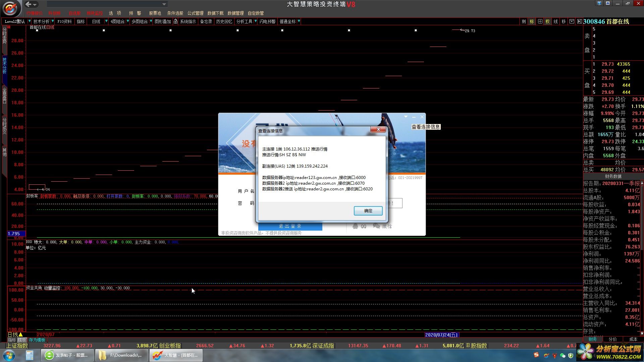Select the 分时走势 side tab

pos(4,36)
